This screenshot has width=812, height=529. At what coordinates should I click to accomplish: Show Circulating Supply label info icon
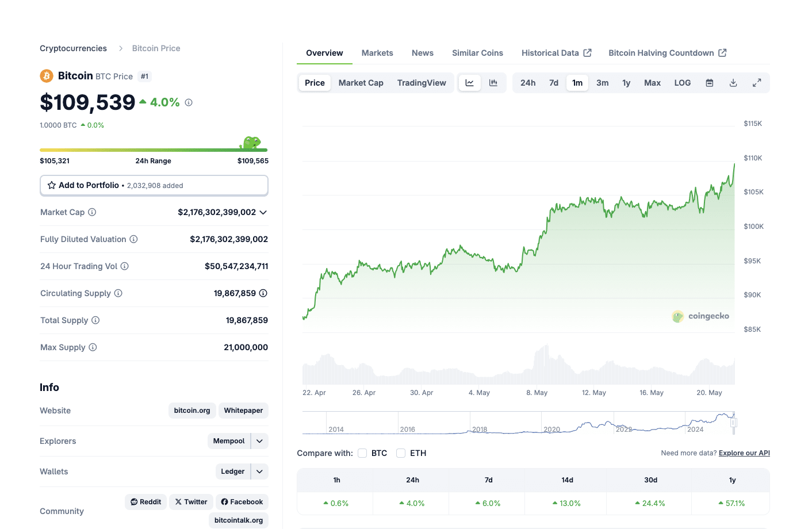(118, 293)
